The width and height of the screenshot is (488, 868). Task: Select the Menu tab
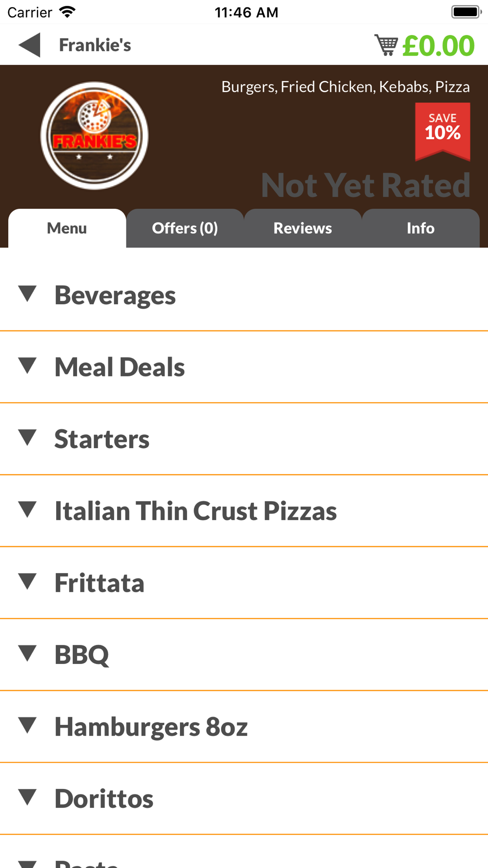[x=67, y=228]
